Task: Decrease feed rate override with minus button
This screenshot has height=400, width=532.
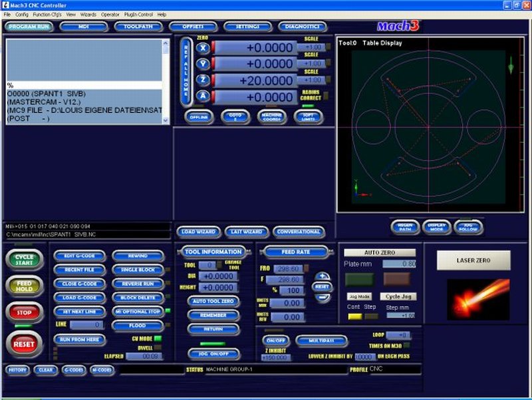Action: tap(322, 298)
